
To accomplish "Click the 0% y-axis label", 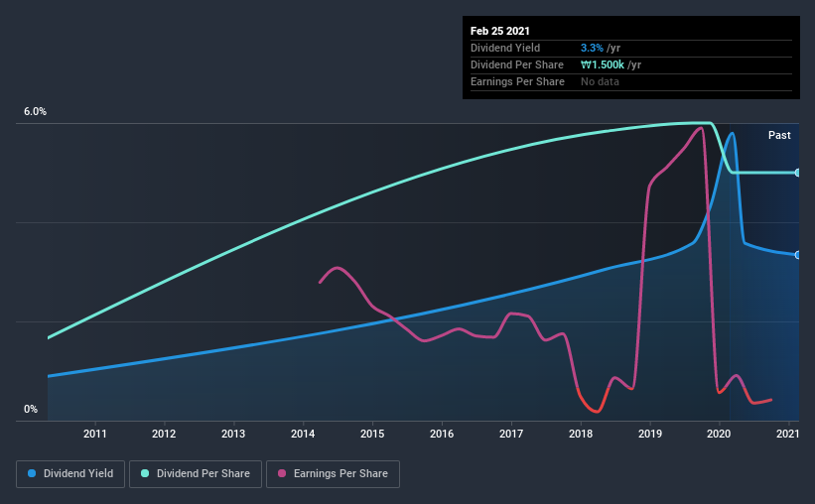I will [x=31, y=410].
